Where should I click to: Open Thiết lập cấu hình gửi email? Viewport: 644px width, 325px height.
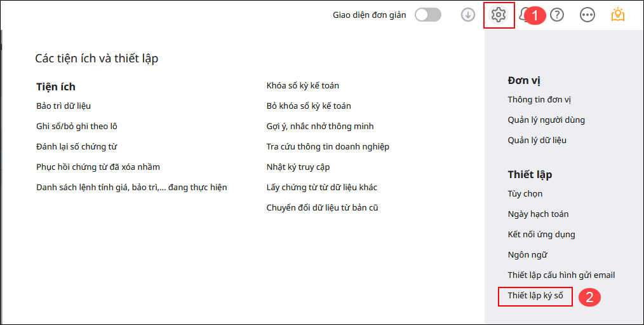(x=561, y=275)
